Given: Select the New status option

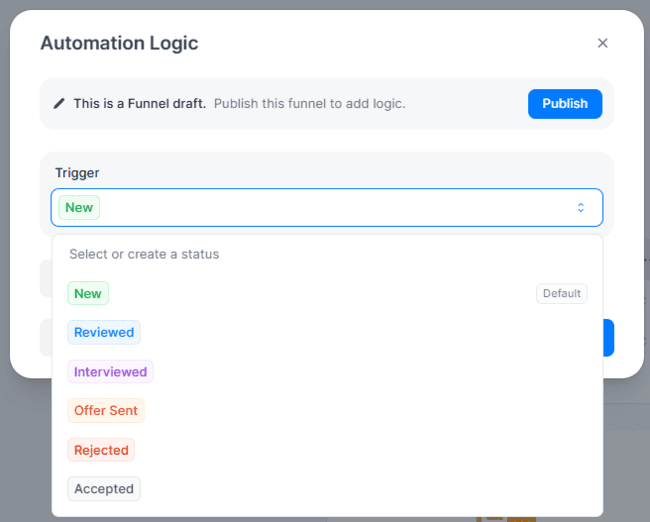Looking at the screenshot, I should pos(88,294).
